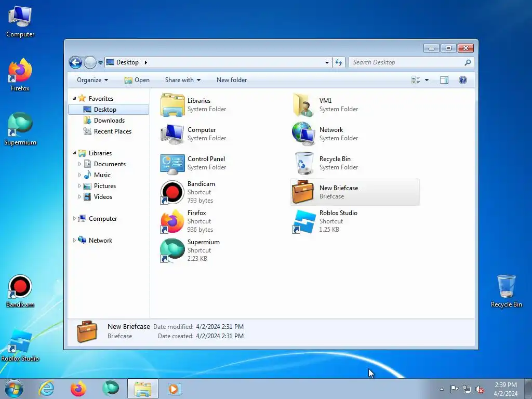Expand the Pictures library node

[79, 186]
